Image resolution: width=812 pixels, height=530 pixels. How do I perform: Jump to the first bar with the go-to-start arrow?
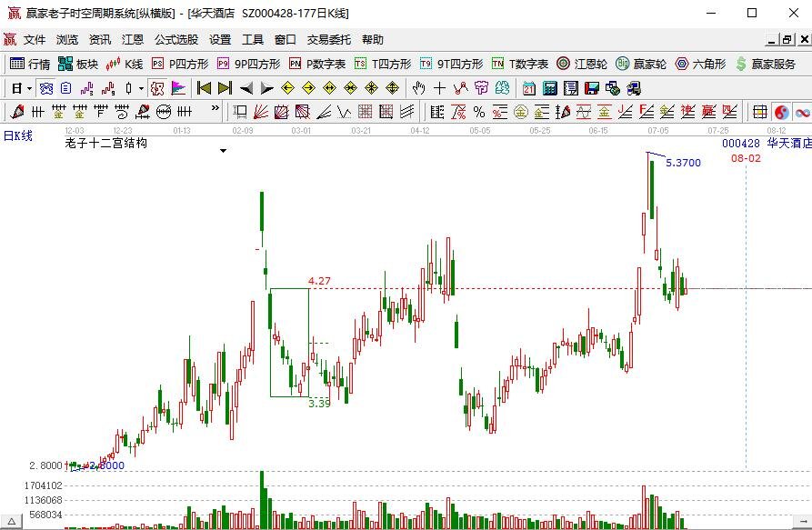click(x=204, y=88)
